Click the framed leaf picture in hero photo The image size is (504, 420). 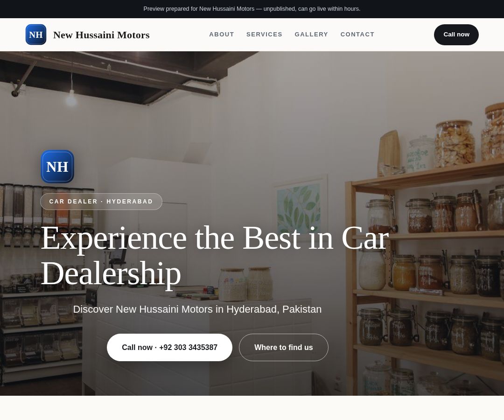(300, 205)
